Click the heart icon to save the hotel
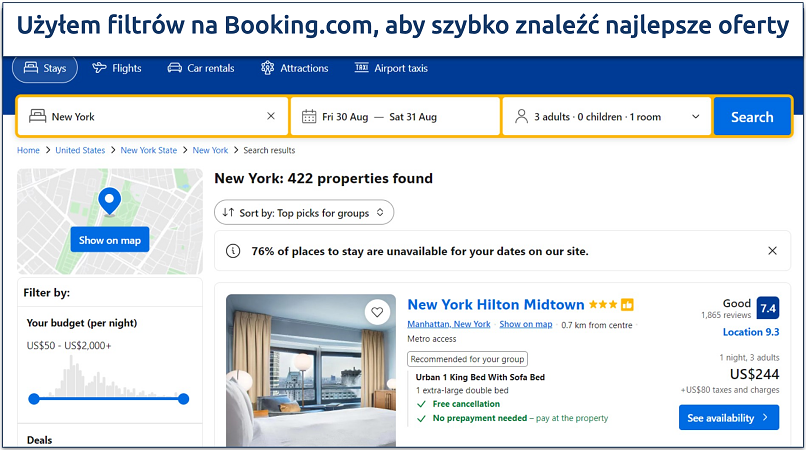Viewport: 806px width, 450px height. point(377,312)
